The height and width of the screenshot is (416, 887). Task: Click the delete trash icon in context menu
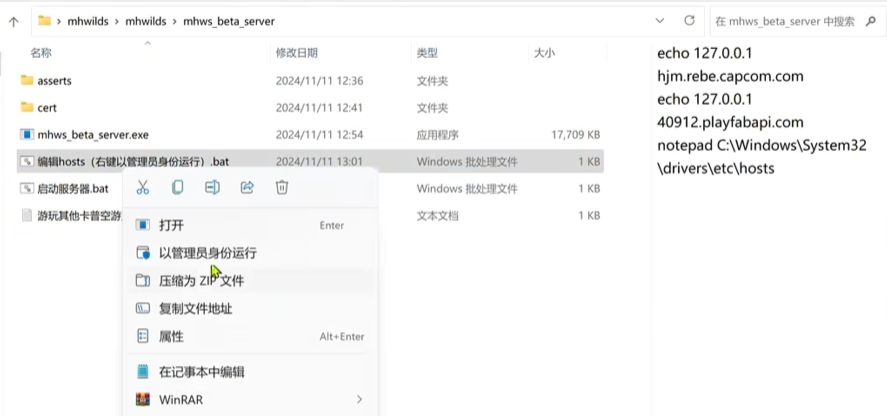(x=282, y=187)
